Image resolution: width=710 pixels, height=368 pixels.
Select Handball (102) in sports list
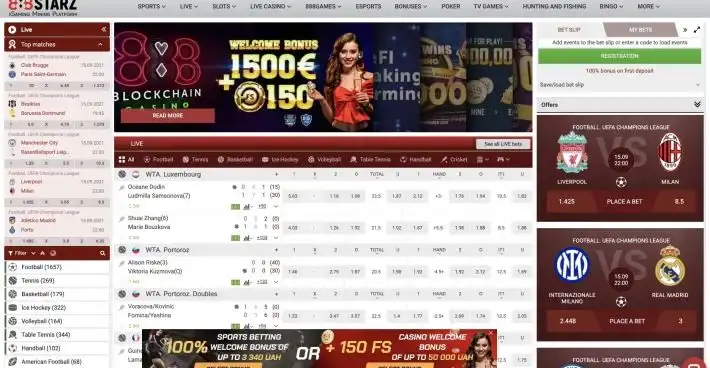point(57,349)
